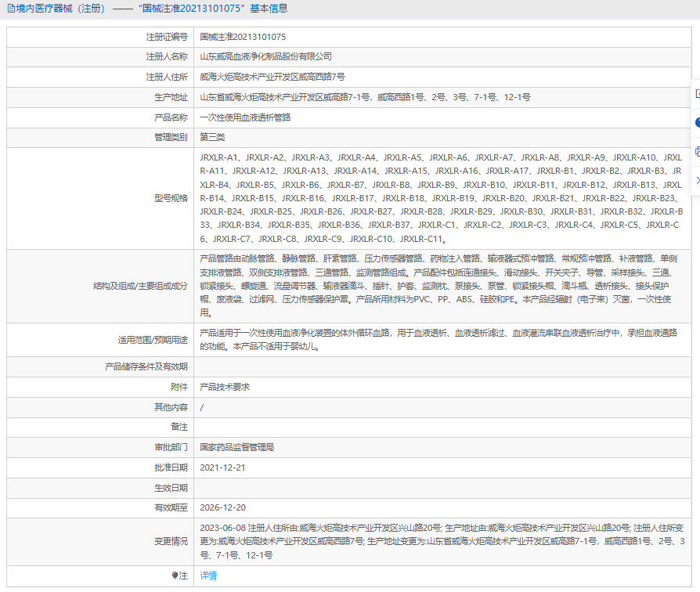This screenshot has width=700, height=592.
Task: Click the 有效期至 row label
Action: click(x=171, y=507)
